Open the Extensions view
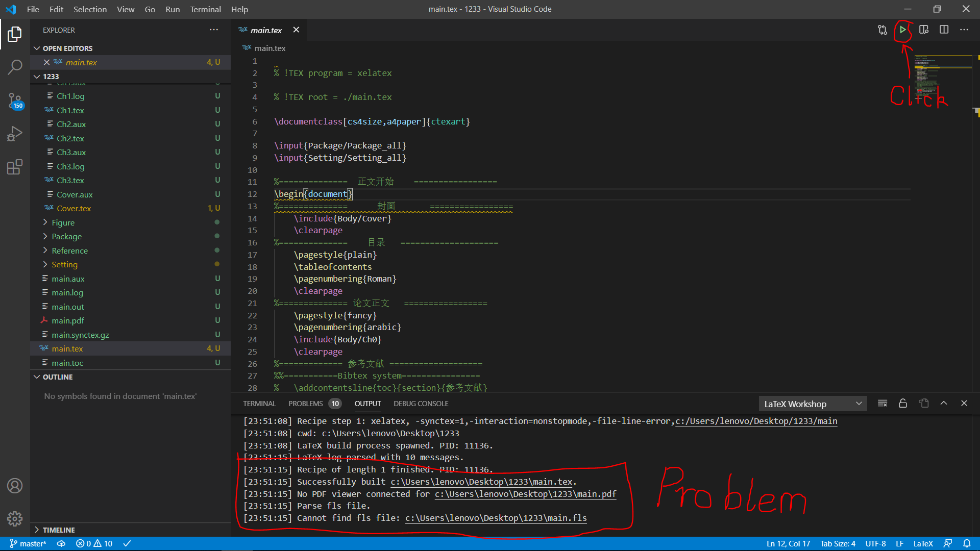The image size is (980, 551). coord(15,167)
